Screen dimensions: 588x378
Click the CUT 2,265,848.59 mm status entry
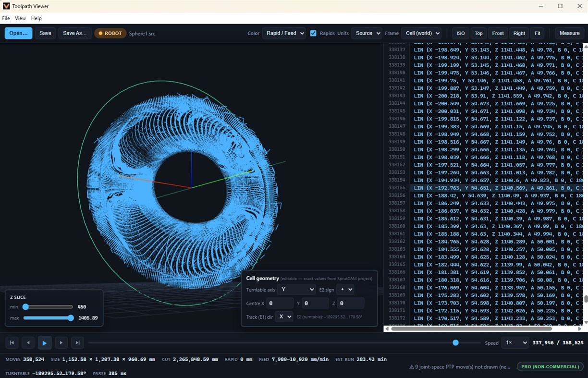[190, 359]
